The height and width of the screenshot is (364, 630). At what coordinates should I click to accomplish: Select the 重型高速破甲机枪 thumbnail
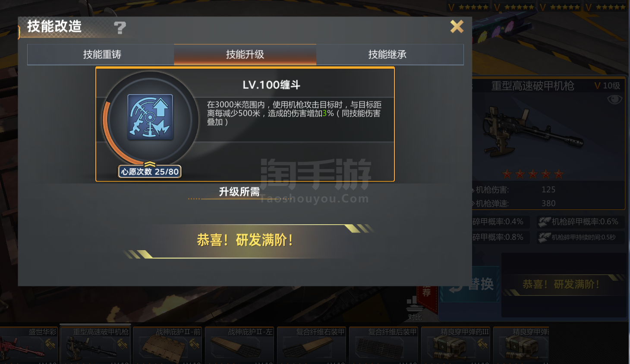coord(95,345)
